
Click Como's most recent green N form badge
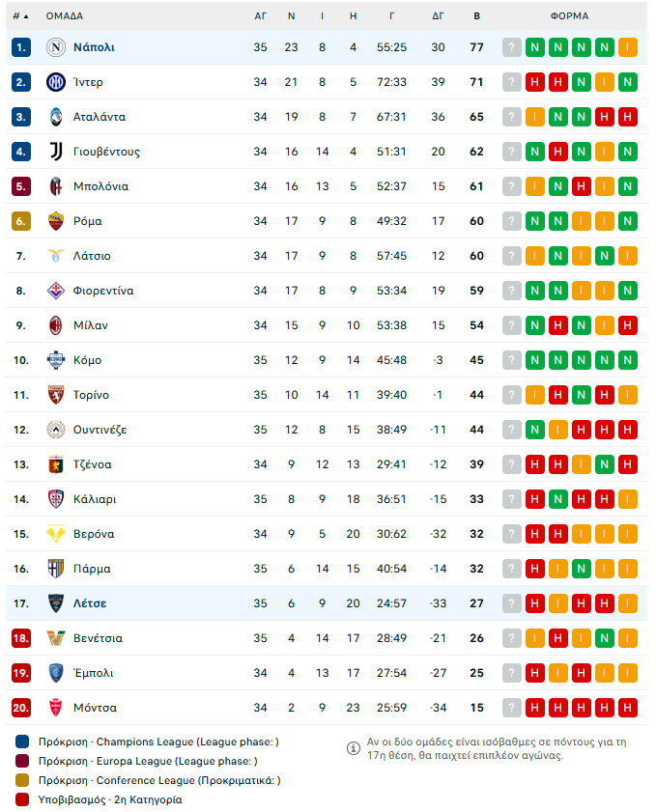pos(534,360)
